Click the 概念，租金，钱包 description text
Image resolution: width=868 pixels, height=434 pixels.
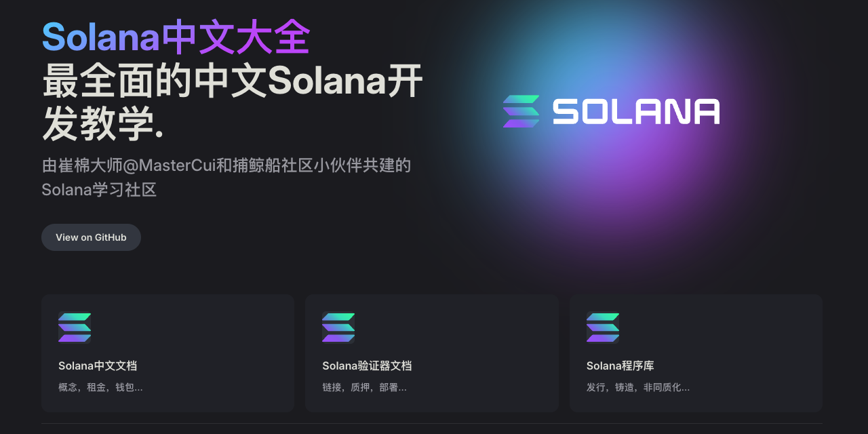(100, 387)
